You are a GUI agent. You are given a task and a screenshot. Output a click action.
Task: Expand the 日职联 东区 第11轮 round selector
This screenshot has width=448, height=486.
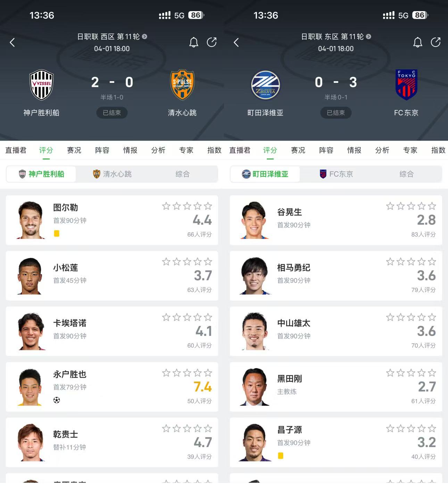(x=336, y=36)
